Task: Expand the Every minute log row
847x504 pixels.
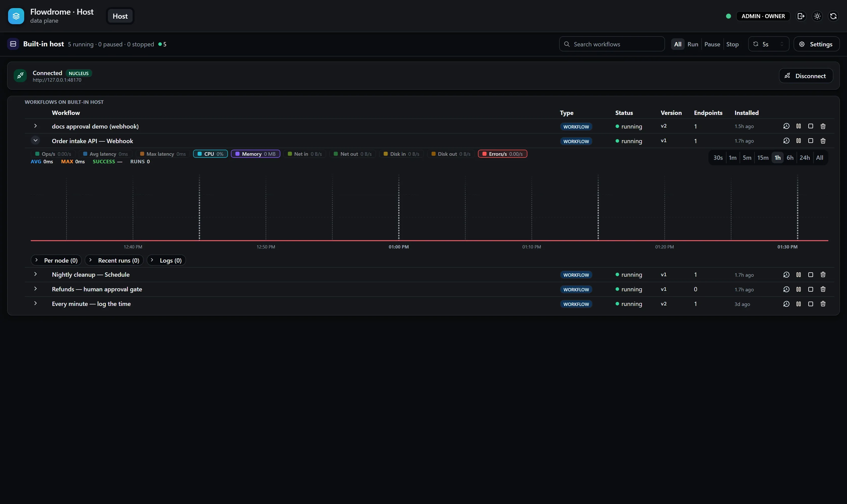Action: [x=35, y=303]
